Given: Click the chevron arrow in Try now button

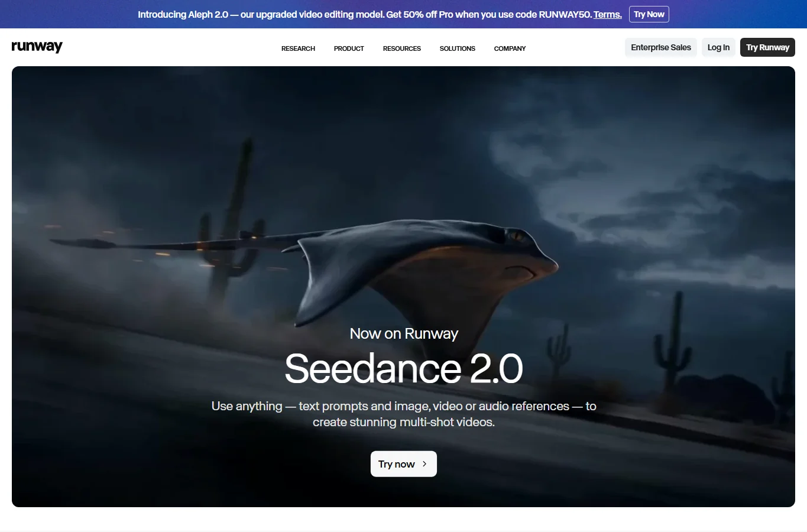Looking at the screenshot, I should point(424,464).
